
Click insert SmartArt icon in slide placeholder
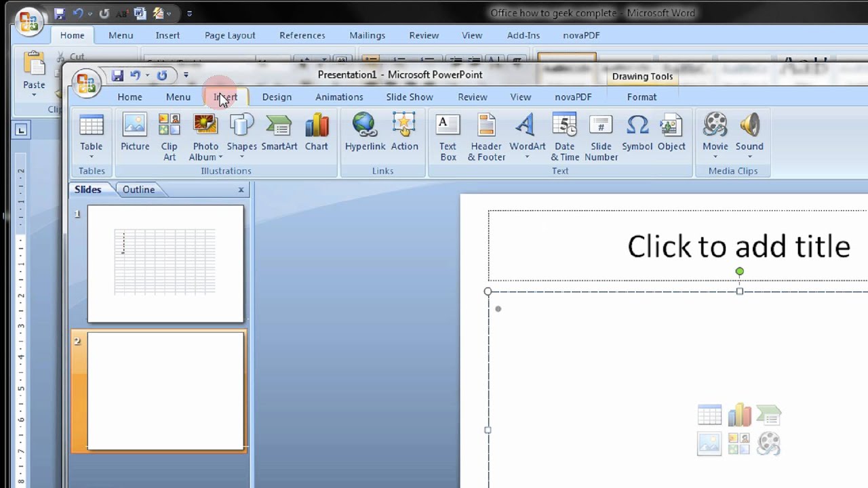[768, 415]
